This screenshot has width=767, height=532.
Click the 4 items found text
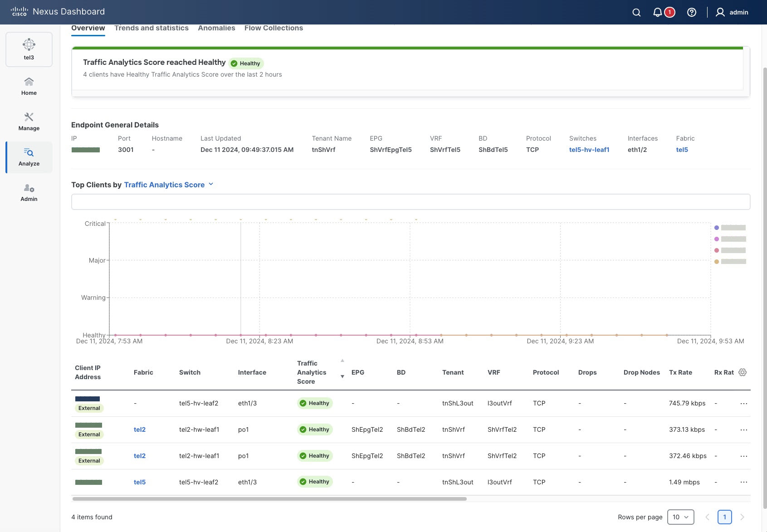[x=92, y=517]
